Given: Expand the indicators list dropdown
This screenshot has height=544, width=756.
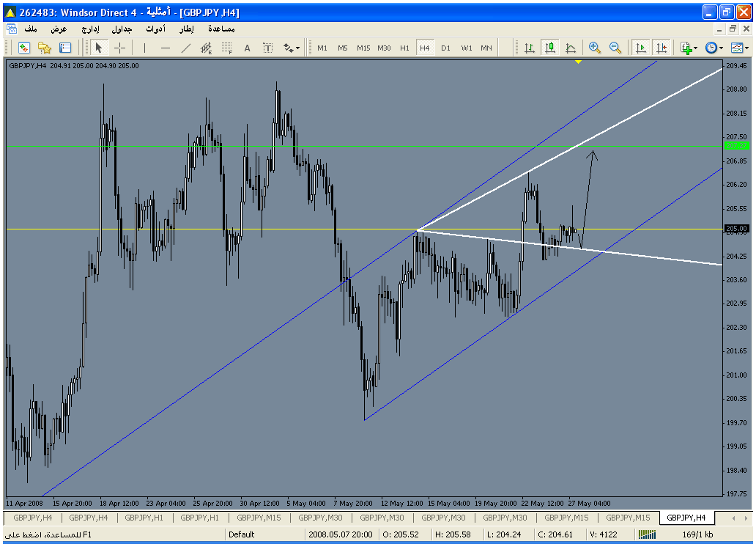Looking at the screenshot, I should click(689, 48).
